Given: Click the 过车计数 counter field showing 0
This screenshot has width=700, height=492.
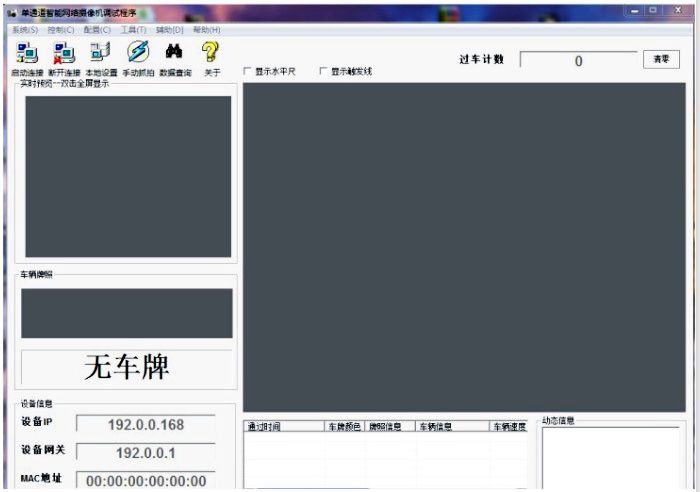Looking at the screenshot, I should pos(578,60).
